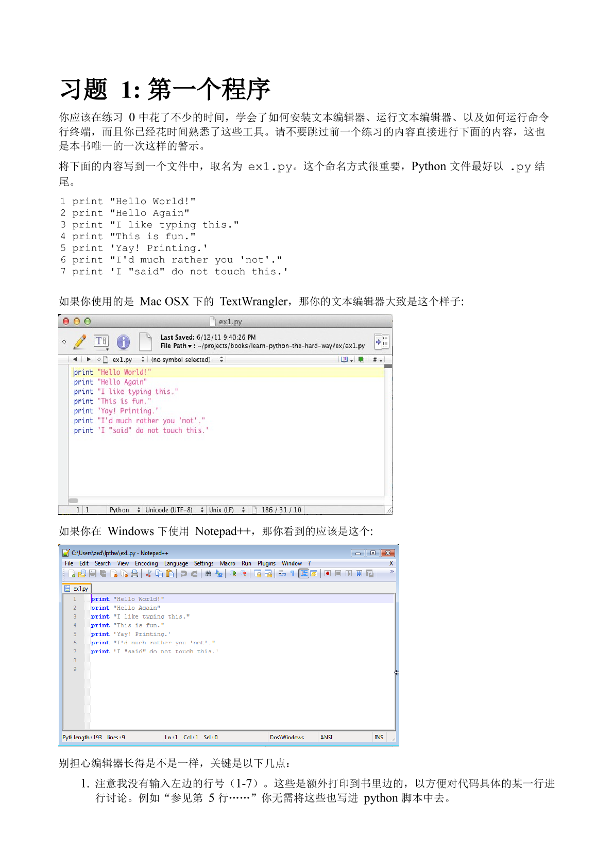Click the document proxy icon in TextWrangler toolbar

coord(146,342)
